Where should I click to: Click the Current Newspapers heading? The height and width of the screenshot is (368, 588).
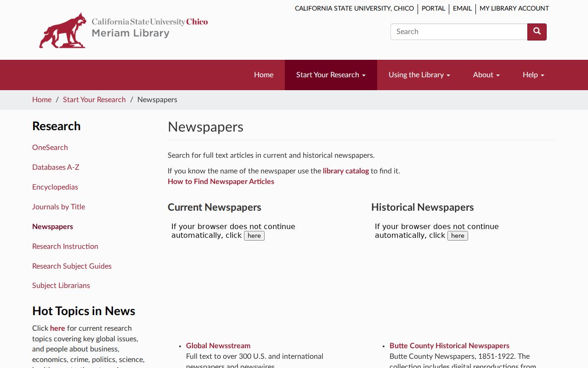click(215, 207)
